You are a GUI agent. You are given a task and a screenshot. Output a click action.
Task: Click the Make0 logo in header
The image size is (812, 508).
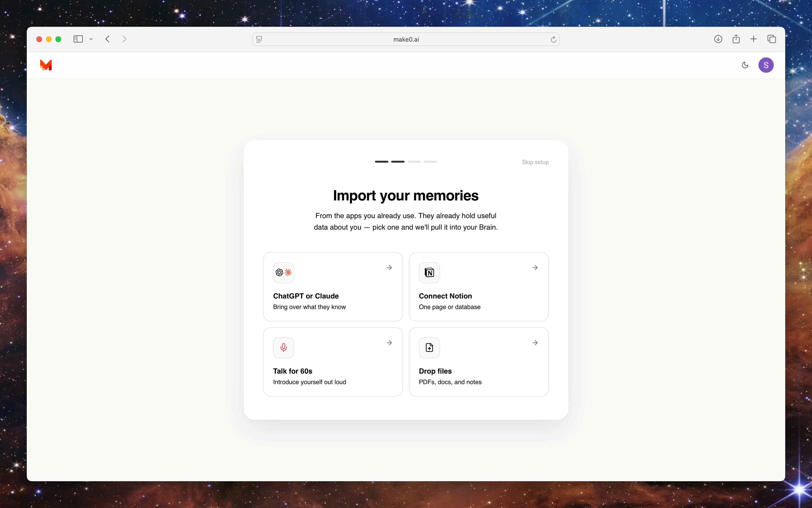pyautogui.click(x=46, y=65)
